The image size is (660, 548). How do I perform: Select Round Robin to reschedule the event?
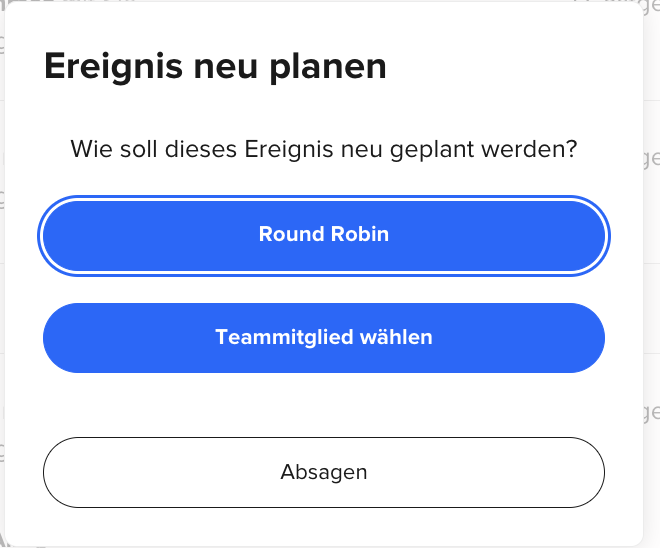coord(324,236)
